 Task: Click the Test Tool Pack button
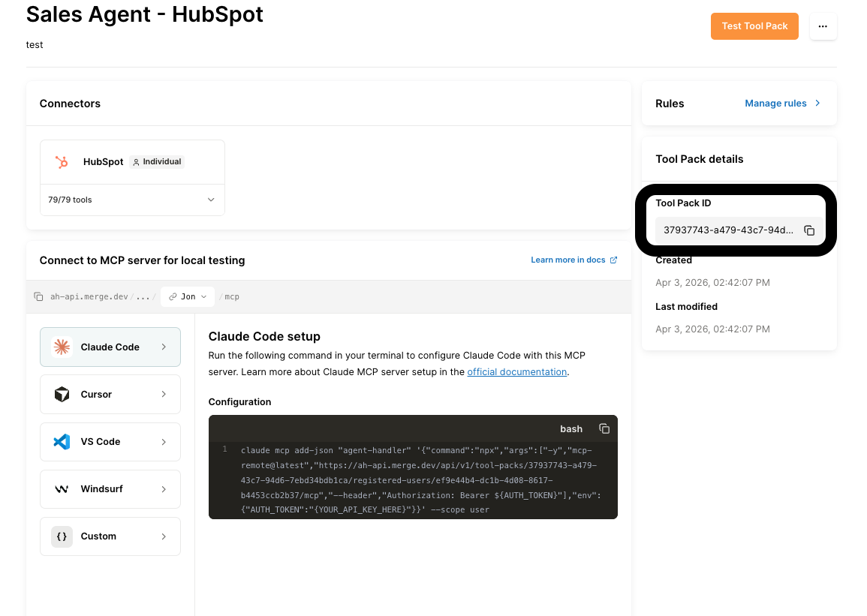pyautogui.click(x=754, y=26)
